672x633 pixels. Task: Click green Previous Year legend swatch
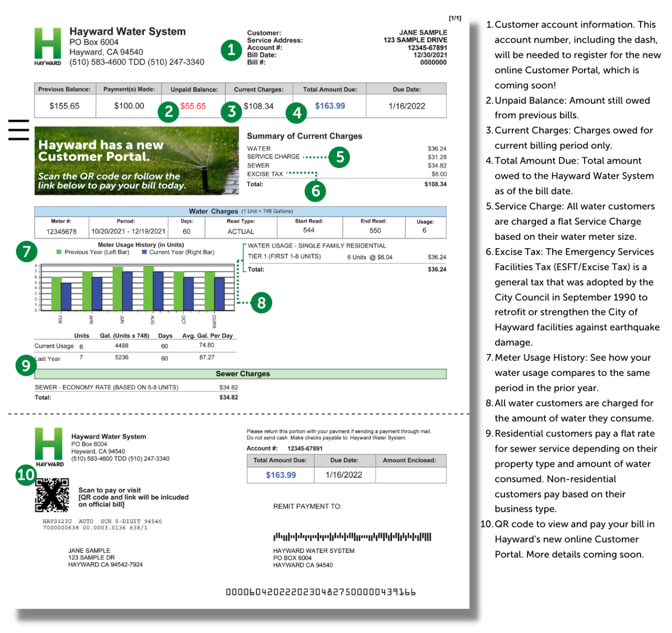tap(59, 252)
